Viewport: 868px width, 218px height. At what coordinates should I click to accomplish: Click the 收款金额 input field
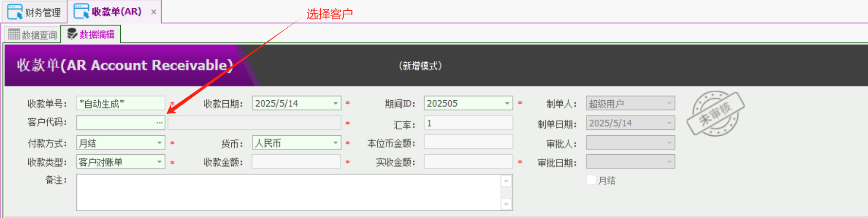[296, 162]
